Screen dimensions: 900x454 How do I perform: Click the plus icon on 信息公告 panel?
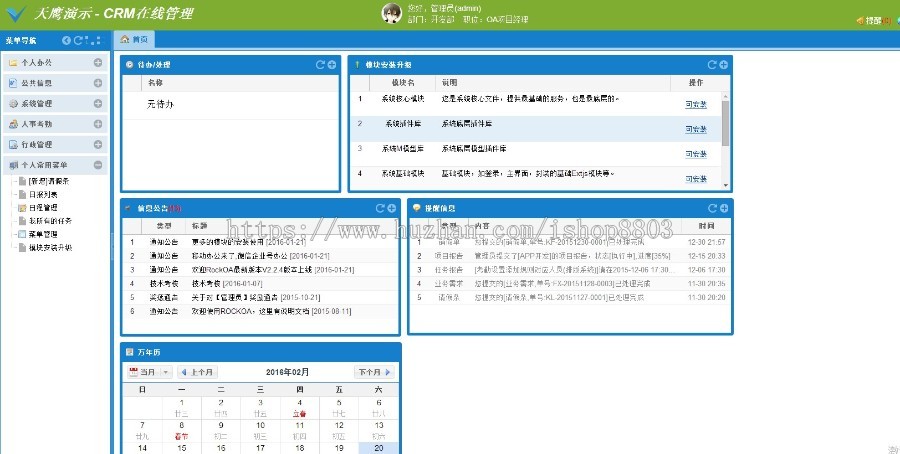(x=391, y=208)
